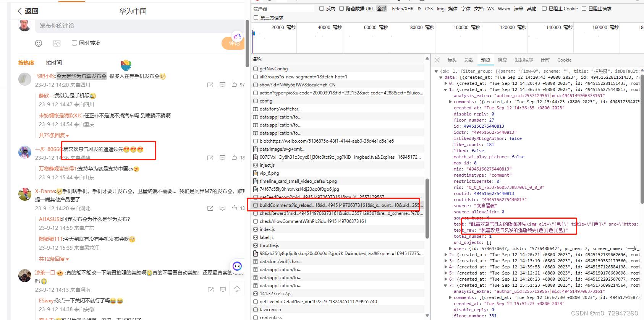Click forward icon on X-Dante comment
The image size is (644, 320).
pyautogui.click(x=210, y=208)
